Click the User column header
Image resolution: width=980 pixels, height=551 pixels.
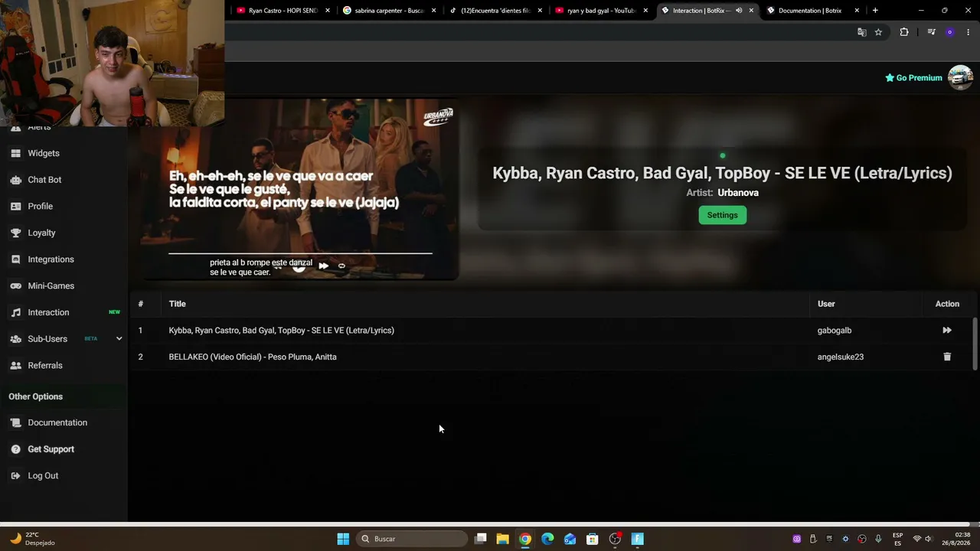point(826,304)
